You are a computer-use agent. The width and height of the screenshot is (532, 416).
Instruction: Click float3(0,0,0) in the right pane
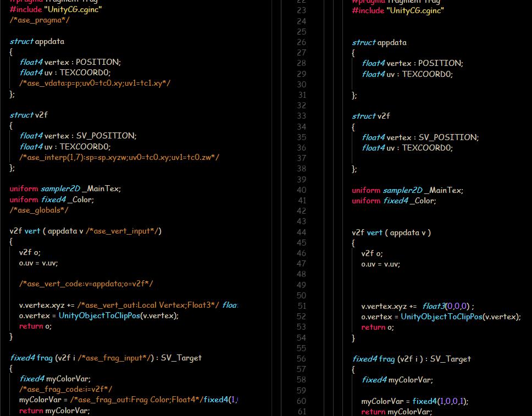pyautogui.click(x=446, y=306)
